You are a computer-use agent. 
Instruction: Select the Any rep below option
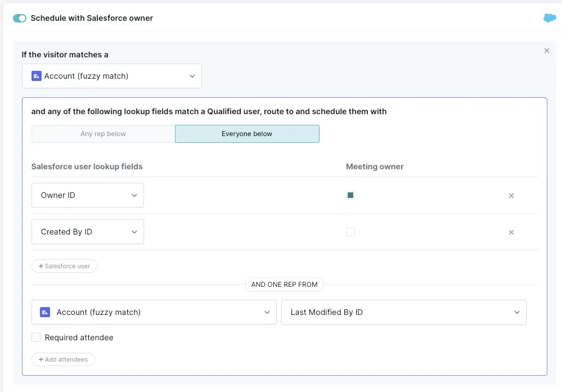point(103,134)
